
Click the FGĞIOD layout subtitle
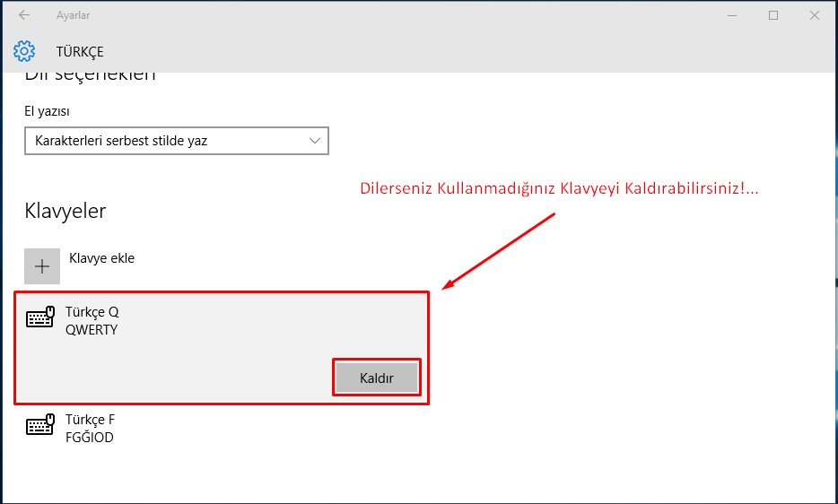point(90,438)
